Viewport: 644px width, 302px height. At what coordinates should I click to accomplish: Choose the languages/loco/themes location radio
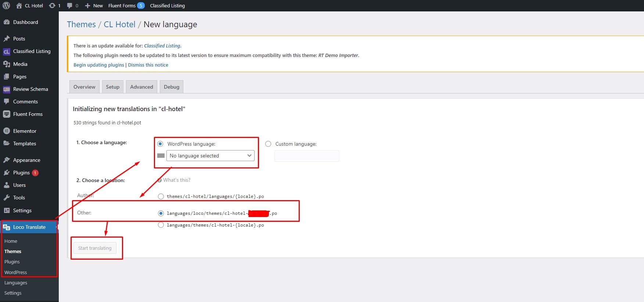[x=161, y=213]
